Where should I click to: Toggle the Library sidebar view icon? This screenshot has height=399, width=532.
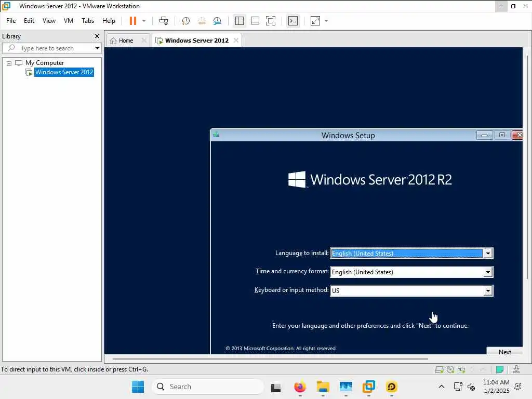click(239, 21)
